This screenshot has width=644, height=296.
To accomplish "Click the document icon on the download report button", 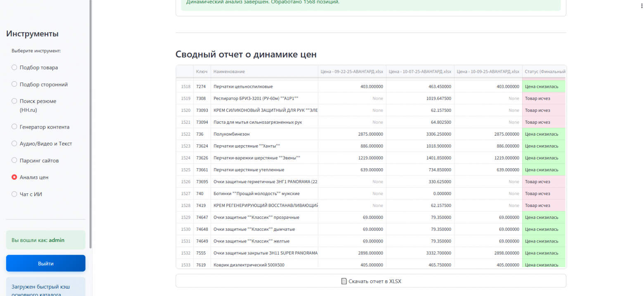I will (343, 281).
